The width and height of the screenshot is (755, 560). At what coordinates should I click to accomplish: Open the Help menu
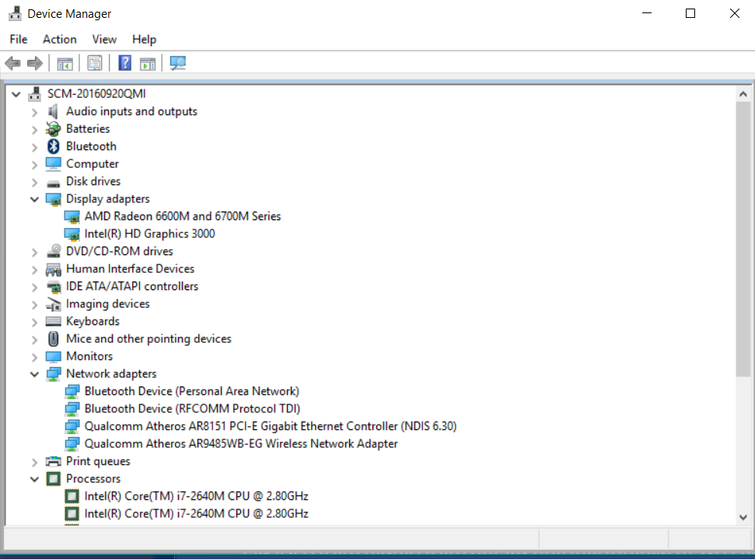[144, 40]
